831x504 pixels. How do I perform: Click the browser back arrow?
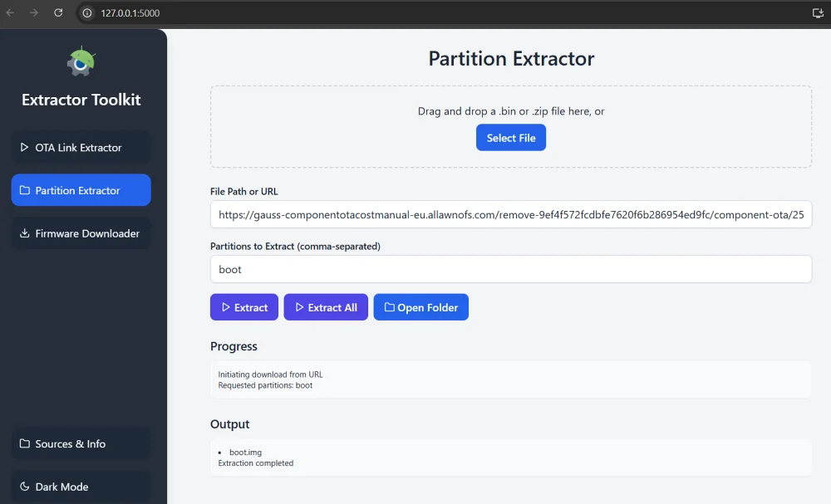point(11,12)
